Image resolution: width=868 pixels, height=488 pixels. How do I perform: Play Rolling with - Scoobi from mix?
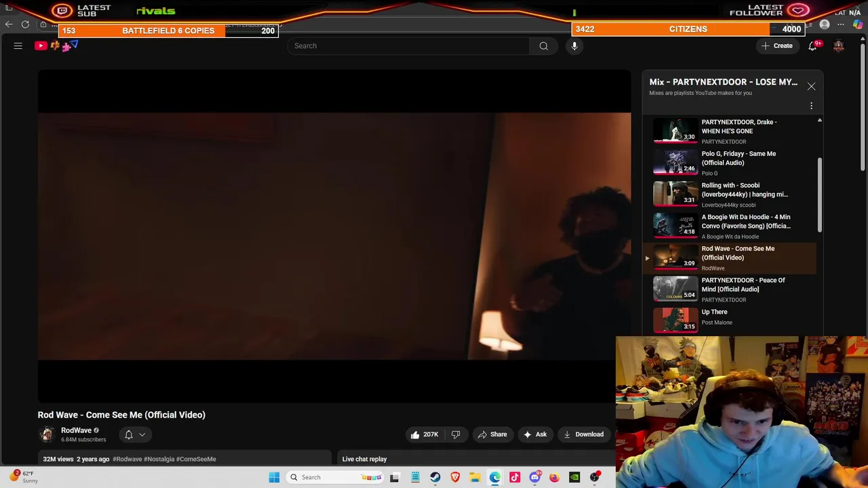(731, 195)
